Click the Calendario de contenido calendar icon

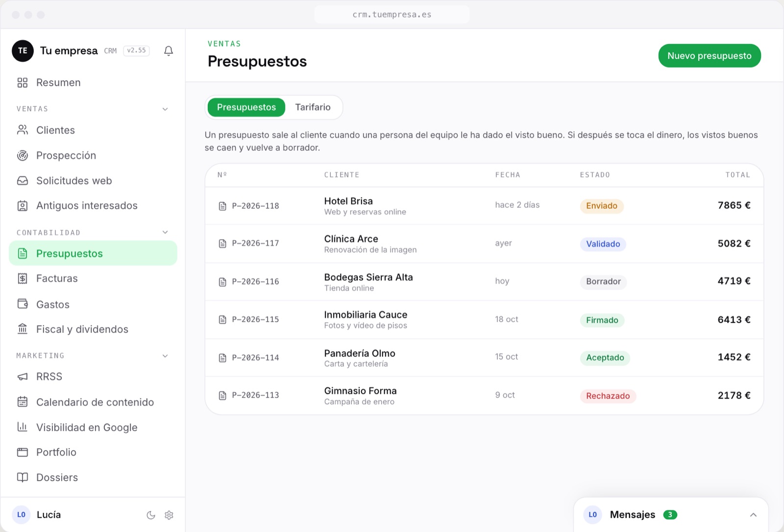pos(23,402)
